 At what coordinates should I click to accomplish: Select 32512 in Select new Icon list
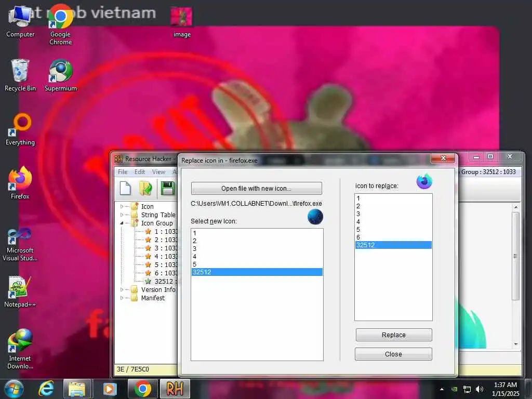[257, 272]
